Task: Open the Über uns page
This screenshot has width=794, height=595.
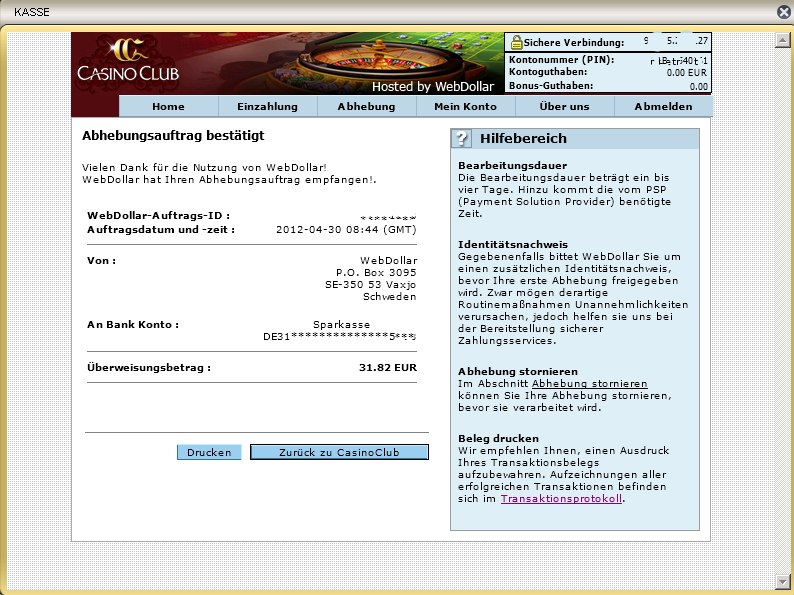Action: (565, 106)
